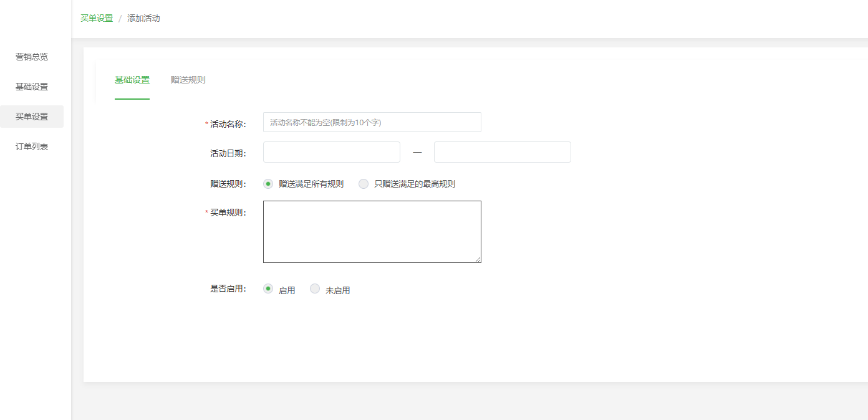Viewport: 868px width, 420px height.
Task: Select the 启用 radio button
Action: coord(268,289)
